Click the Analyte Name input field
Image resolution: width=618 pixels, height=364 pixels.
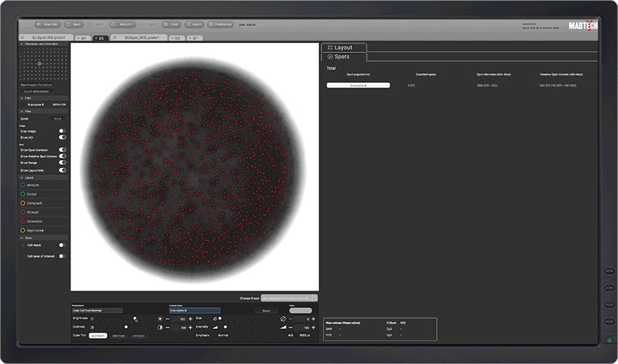tap(194, 310)
